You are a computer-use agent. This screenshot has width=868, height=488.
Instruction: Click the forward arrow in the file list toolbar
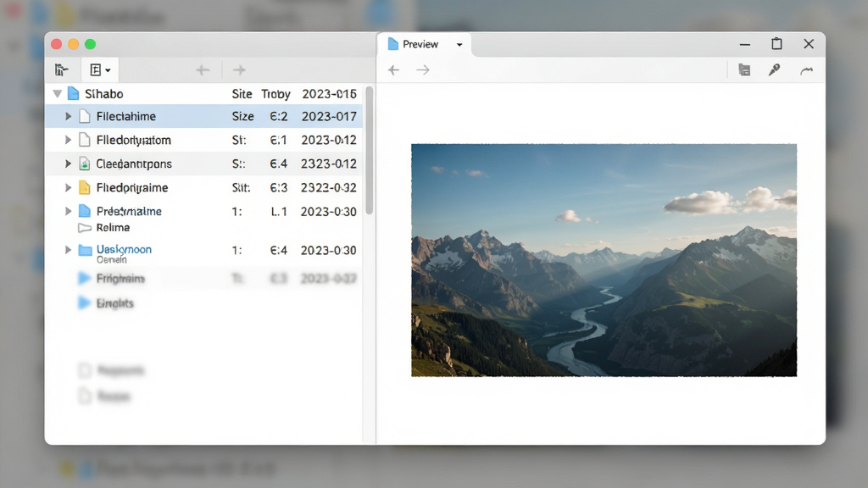pyautogui.click(x=239, y=69)
